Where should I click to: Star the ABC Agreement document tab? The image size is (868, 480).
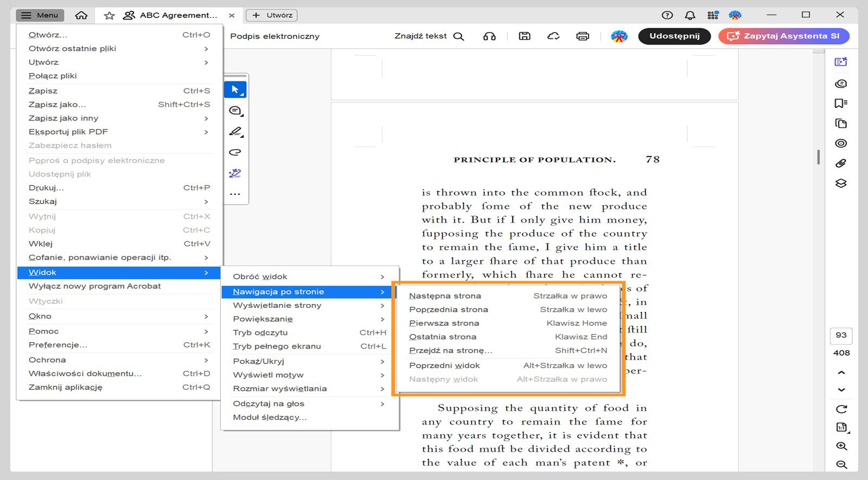tap(109, 15)
